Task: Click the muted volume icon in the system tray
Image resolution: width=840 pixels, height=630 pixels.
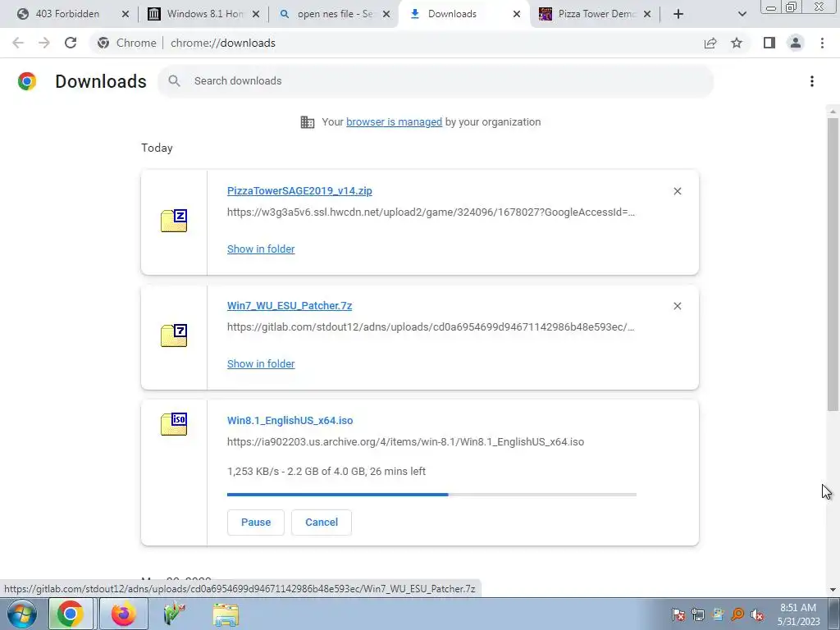Action: pos(757,614)
